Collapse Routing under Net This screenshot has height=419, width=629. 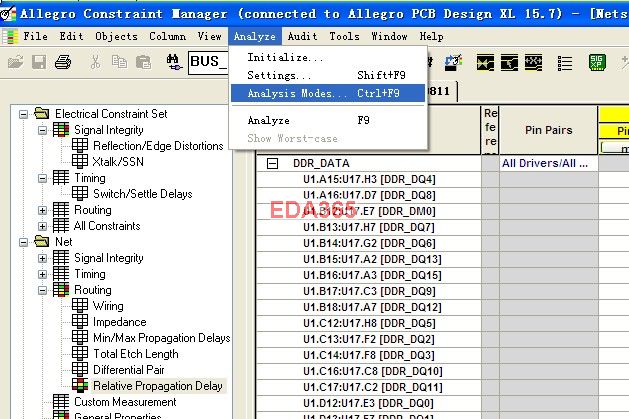[x=43, y=291]
